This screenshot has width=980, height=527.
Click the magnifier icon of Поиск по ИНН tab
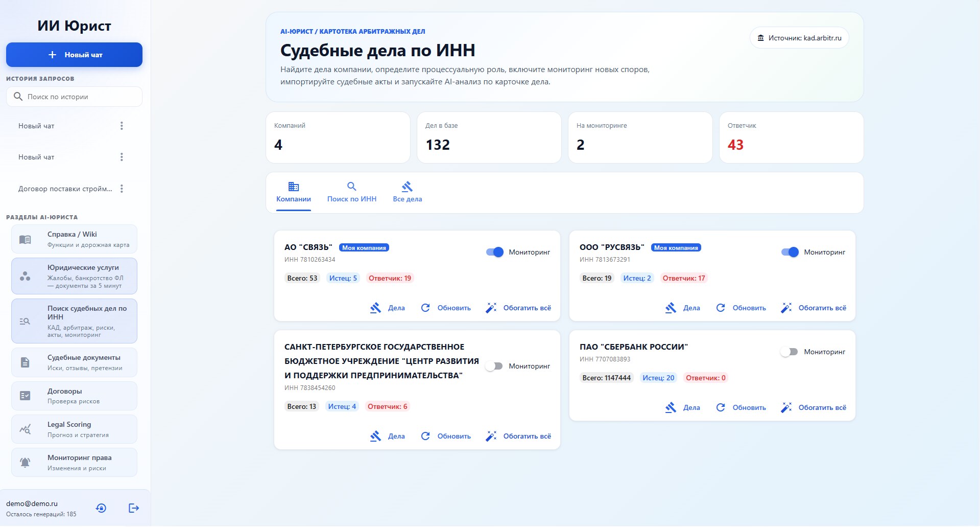[x=352, y=187]
